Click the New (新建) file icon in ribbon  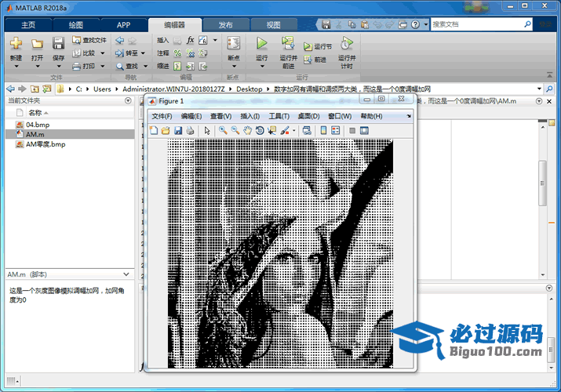pyautogui.click(x=16, y=44)
